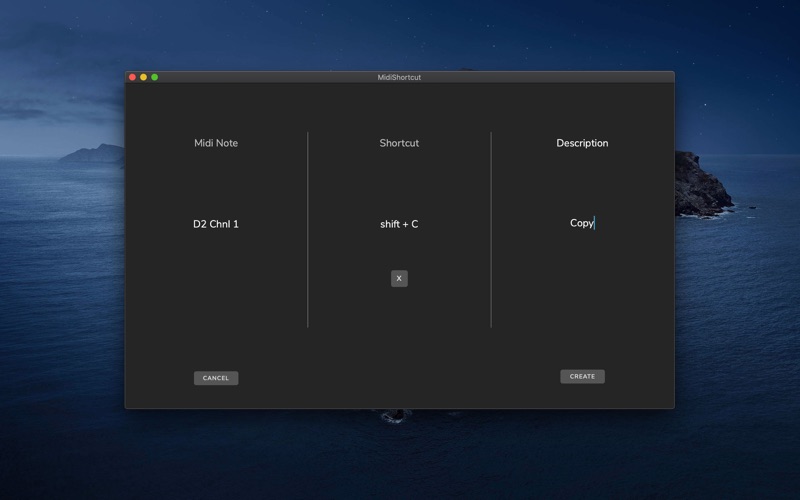Close the MidiShortcut window with red button
Viewport: 800px width, 500px height.
point(132,77)
